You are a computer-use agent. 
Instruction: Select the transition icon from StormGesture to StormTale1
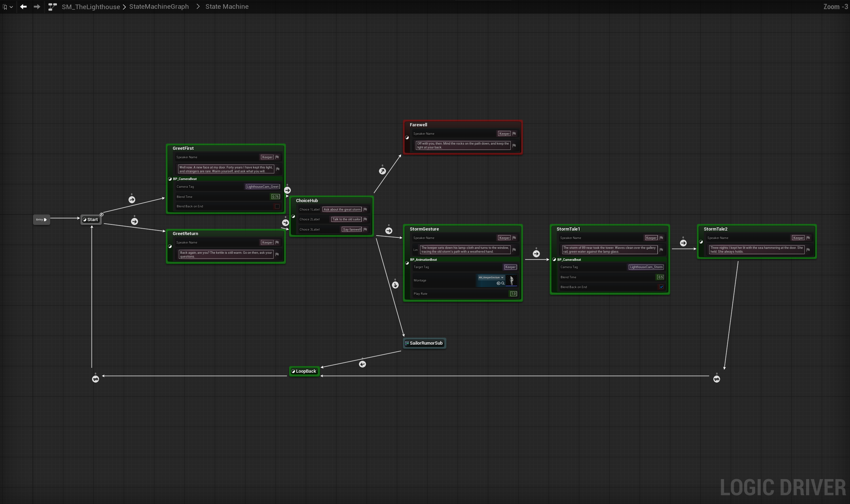(x=536, y=254)
